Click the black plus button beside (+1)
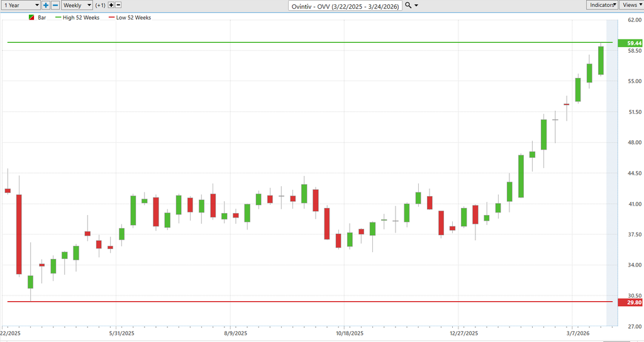The image size is (644, 342). (111, 5)
